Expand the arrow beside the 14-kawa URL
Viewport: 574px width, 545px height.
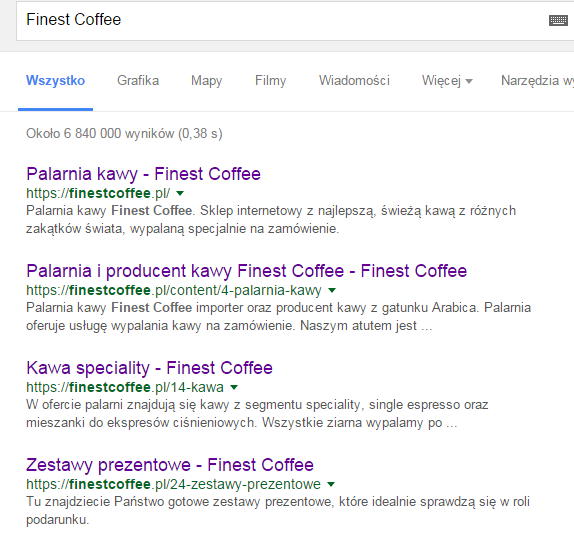[234, 387]
